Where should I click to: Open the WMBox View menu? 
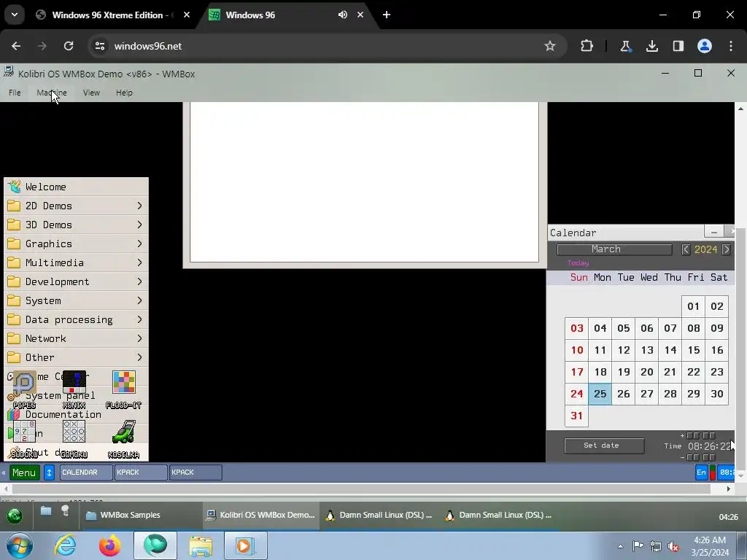[x=91, y=93]
